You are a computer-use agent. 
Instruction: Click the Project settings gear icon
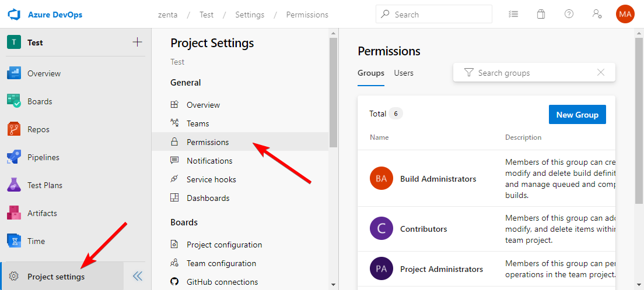pos(13,276)
